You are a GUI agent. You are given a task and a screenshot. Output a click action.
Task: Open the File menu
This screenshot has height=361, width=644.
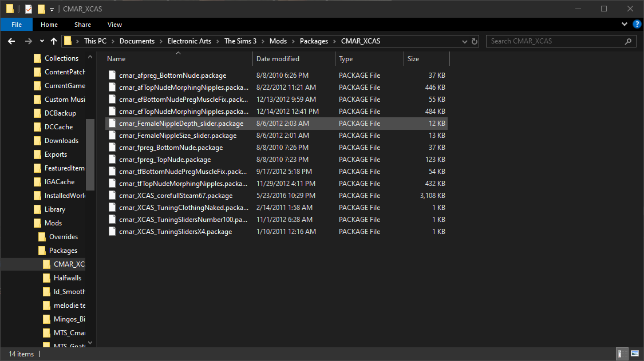pyautogui.click(x=17, y=25)
